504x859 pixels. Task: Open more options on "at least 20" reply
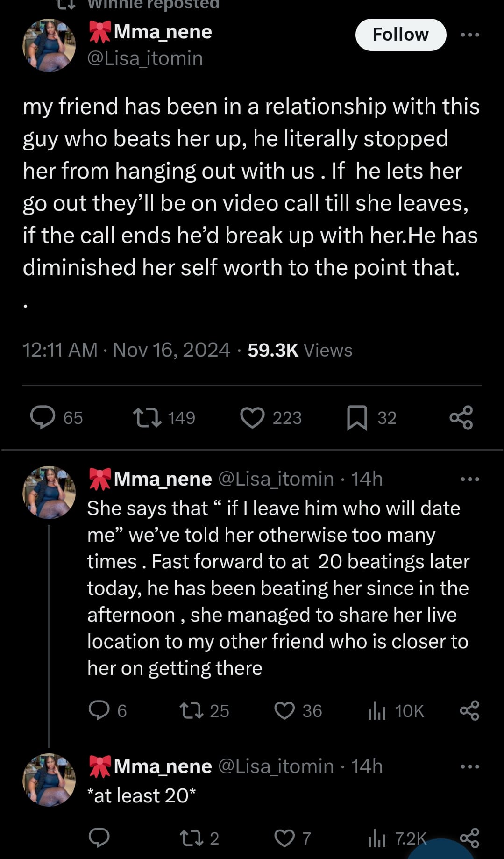(469, 766)
